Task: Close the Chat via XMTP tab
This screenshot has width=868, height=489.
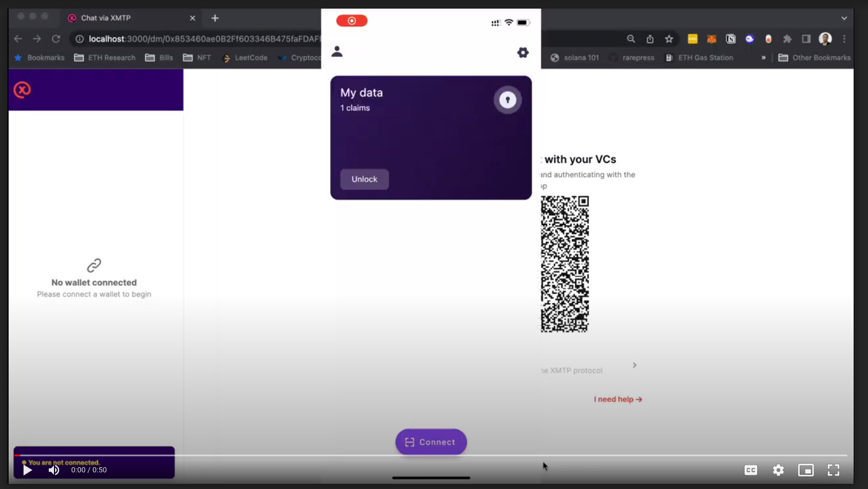Action: [192, 18]
